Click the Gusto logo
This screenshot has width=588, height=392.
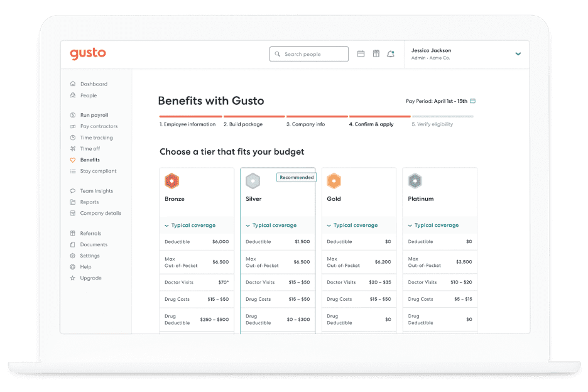(88, 54)
